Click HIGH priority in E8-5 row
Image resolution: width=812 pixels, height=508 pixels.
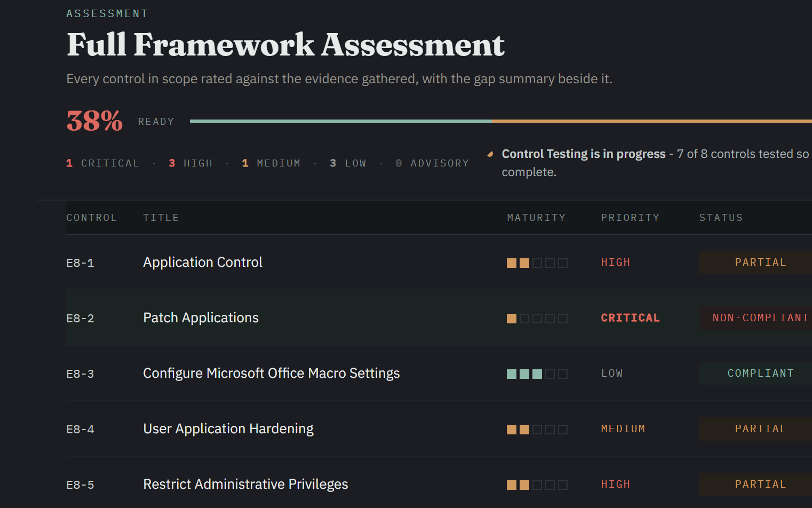pyautogui.click(x=615, y=485)
